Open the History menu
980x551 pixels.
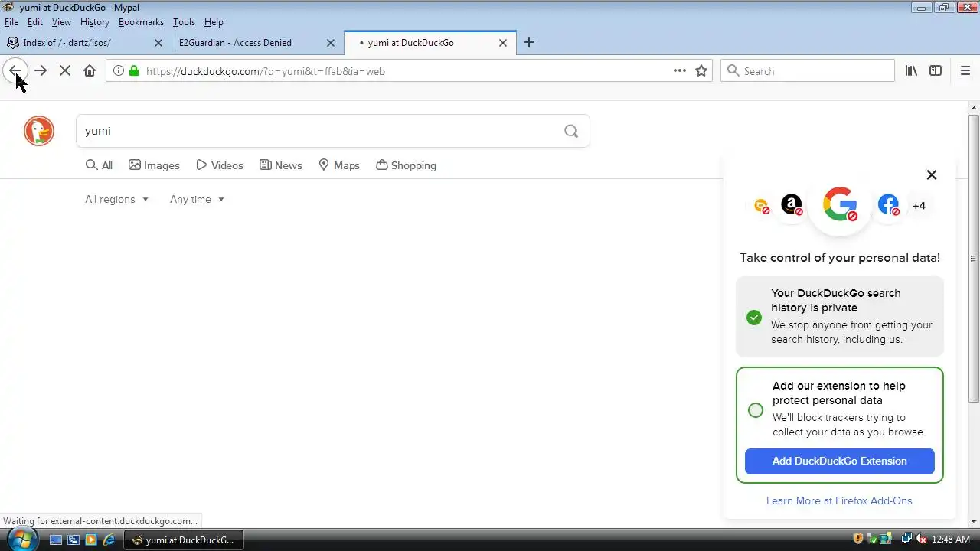[x=95, y=22]
